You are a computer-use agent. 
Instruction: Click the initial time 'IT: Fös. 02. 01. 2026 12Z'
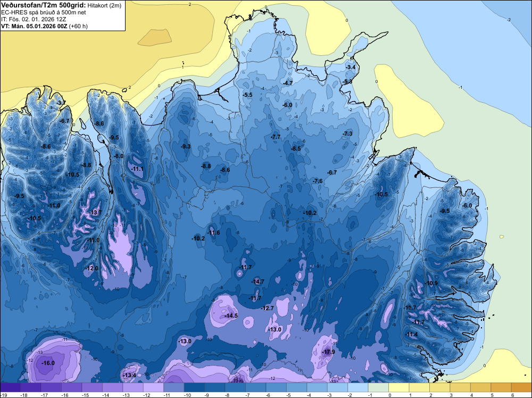(33, 19)
